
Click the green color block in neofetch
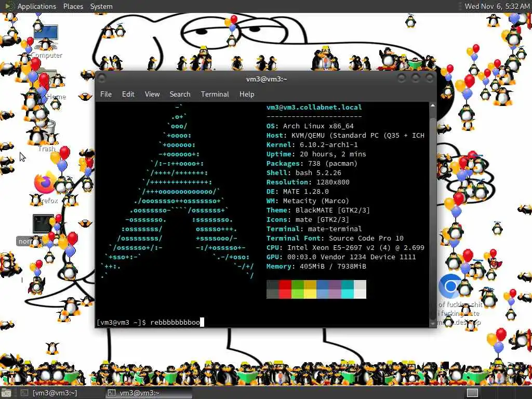298,289
